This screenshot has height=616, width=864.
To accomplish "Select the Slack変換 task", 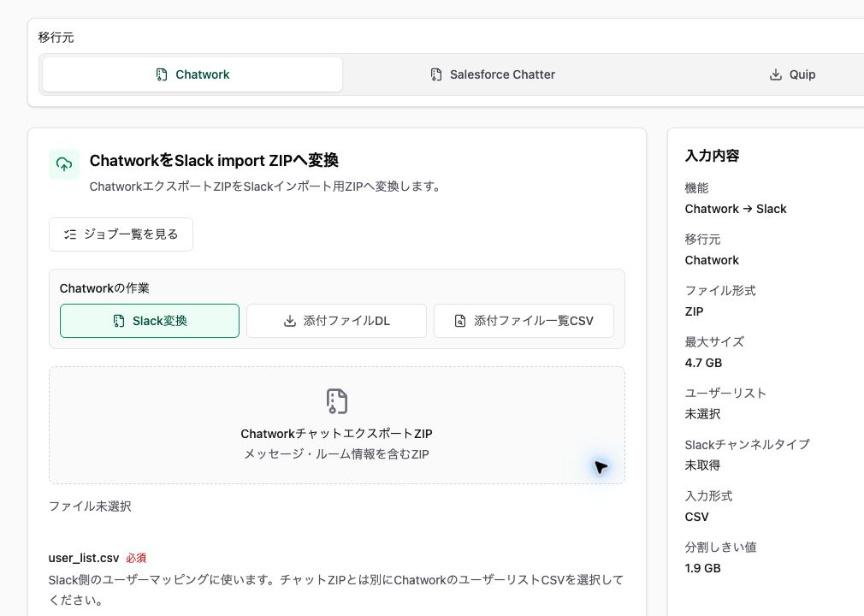I will tap(150, 321).
